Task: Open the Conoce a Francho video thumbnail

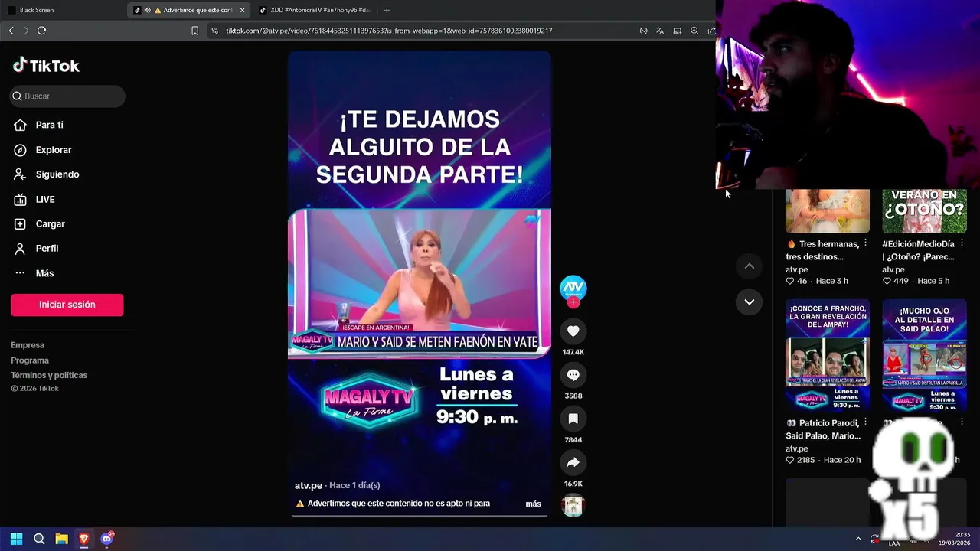Action: (x=828, y=355)
